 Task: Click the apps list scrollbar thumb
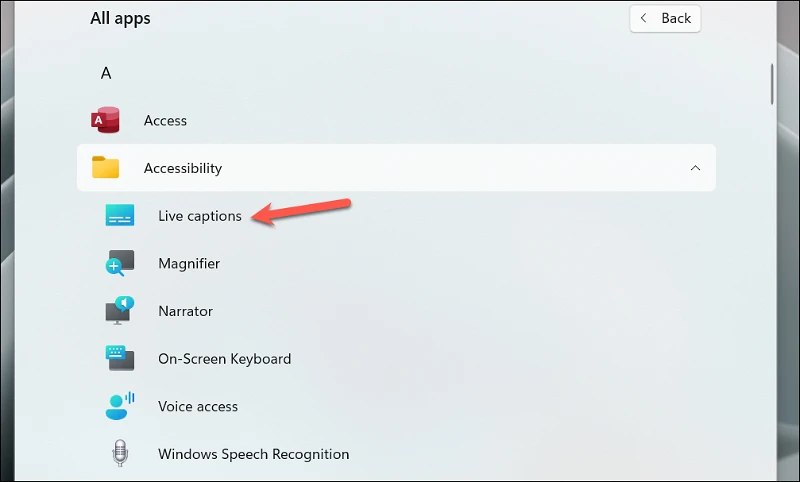(772, 85)
